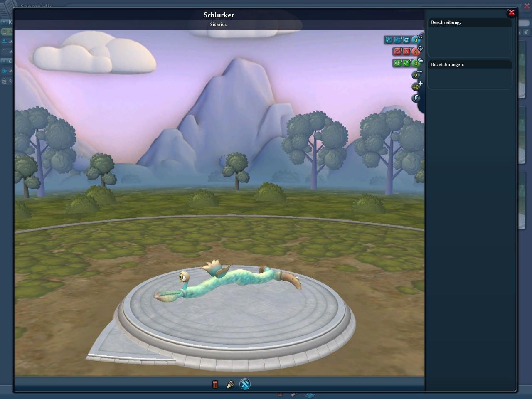Open the creature editor hammer-and-wrench icon

pyautogui.click(x=245, y=384)
